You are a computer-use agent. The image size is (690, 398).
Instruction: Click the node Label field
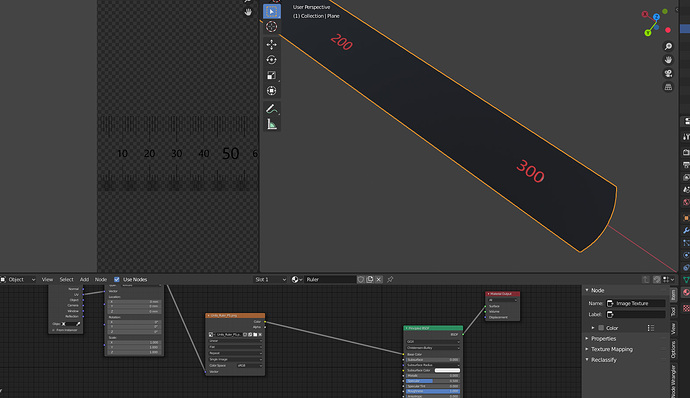click(x=635, y=314)
